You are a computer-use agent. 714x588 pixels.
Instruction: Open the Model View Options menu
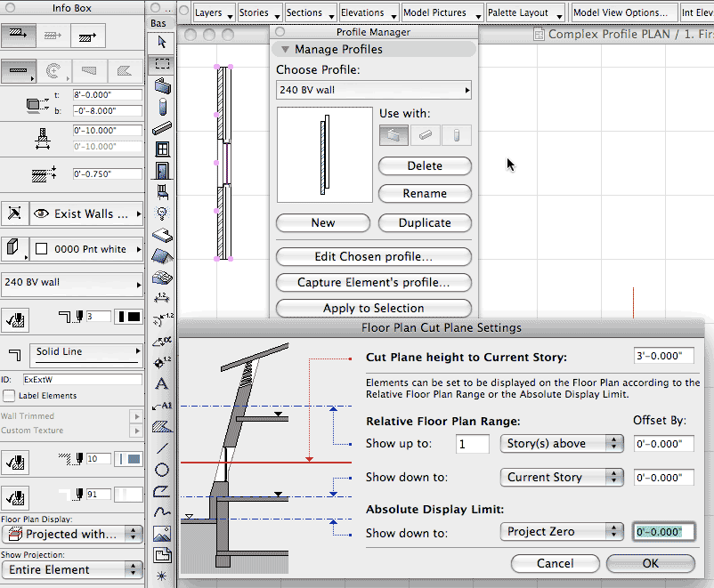click(x=621, y=12)
